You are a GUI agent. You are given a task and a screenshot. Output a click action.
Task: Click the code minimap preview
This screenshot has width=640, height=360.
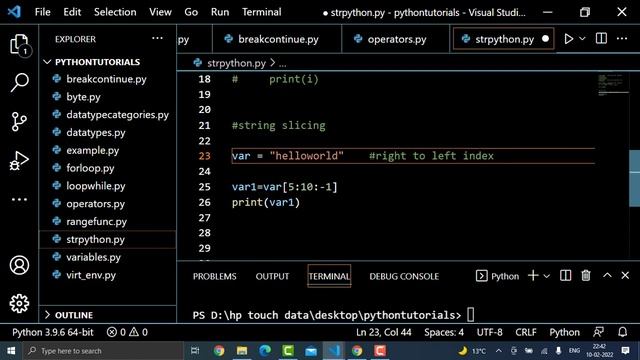(613, 85)
